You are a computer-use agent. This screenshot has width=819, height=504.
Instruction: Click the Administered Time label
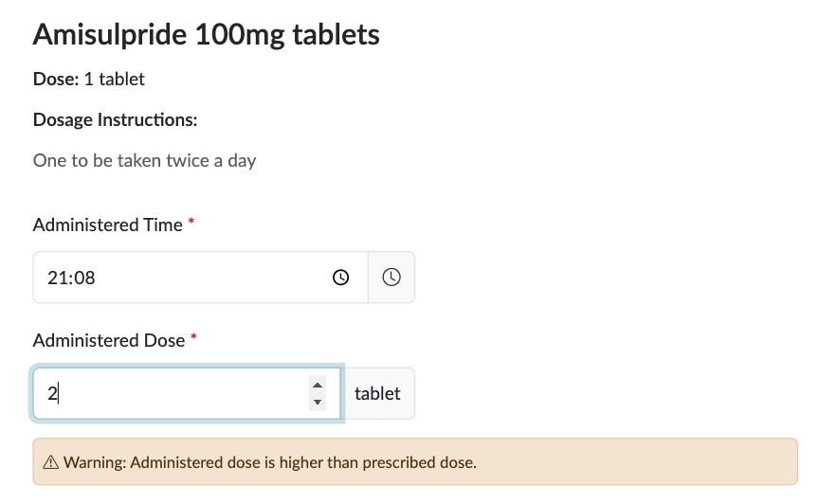pos(107,225)
